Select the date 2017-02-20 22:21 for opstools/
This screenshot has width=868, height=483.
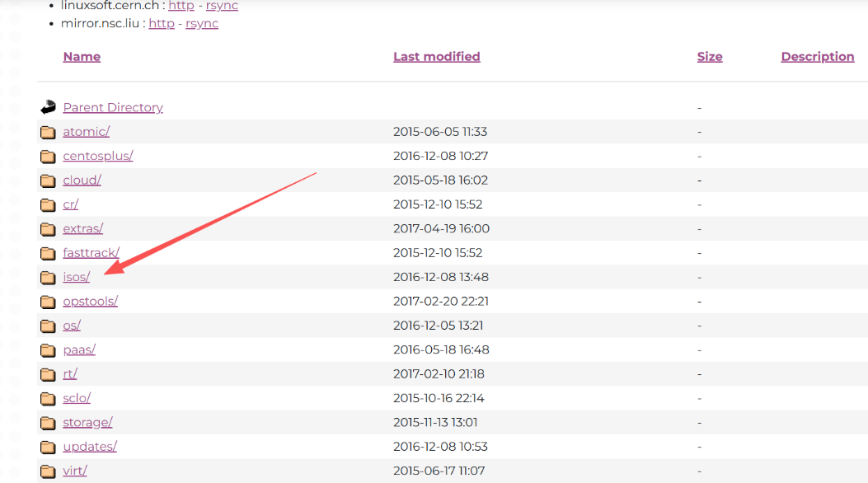tap(441, 302)
